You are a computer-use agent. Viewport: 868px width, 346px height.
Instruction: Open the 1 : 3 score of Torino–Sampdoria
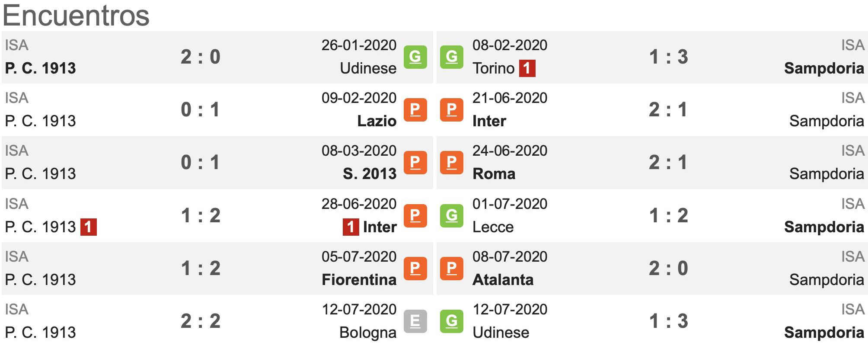click(x=668, y=57)
